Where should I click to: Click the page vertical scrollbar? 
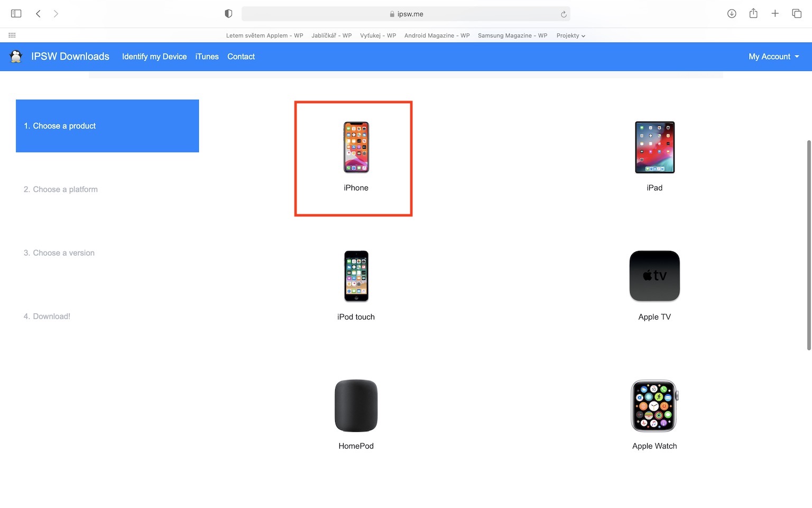pyautogui.click(x=808, y=245)
